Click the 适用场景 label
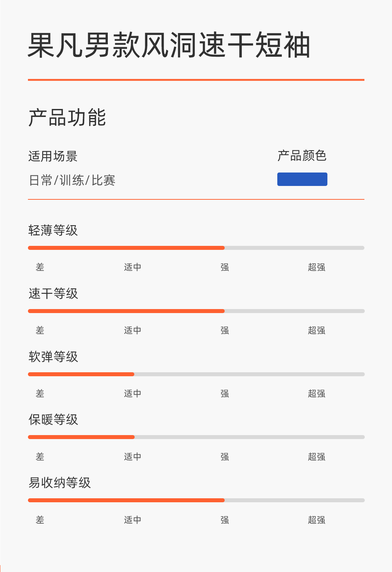Image resolution: width=392 pixels, height=572 pixels. tap(53, 157)
